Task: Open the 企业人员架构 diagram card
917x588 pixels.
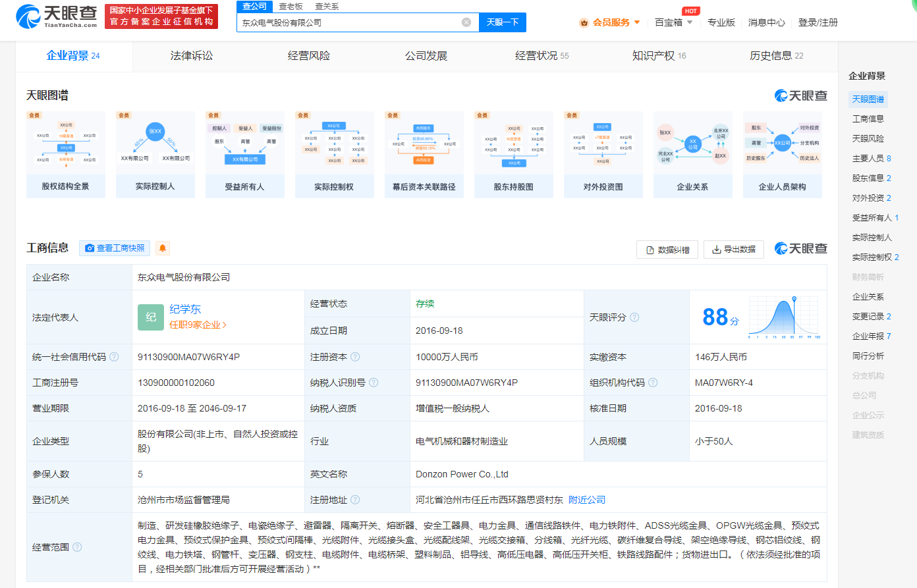Action: [783, 155]
